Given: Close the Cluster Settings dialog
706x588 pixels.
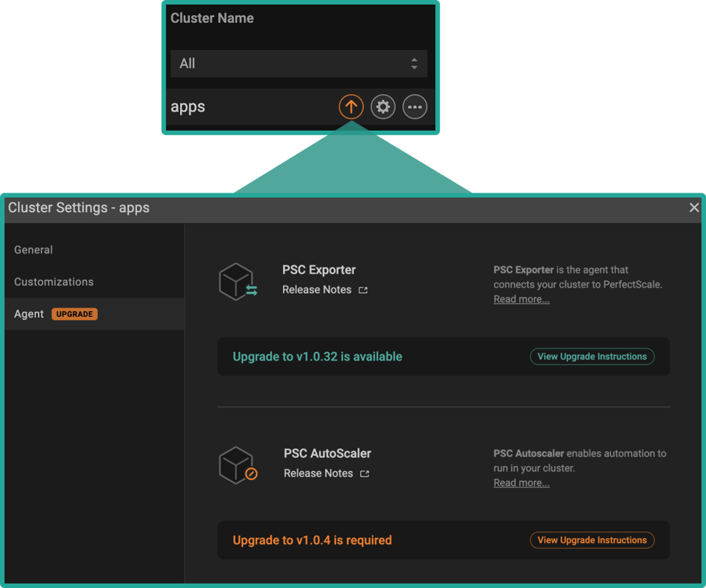Looking at the screenshot, I should (x=693, y=207).
